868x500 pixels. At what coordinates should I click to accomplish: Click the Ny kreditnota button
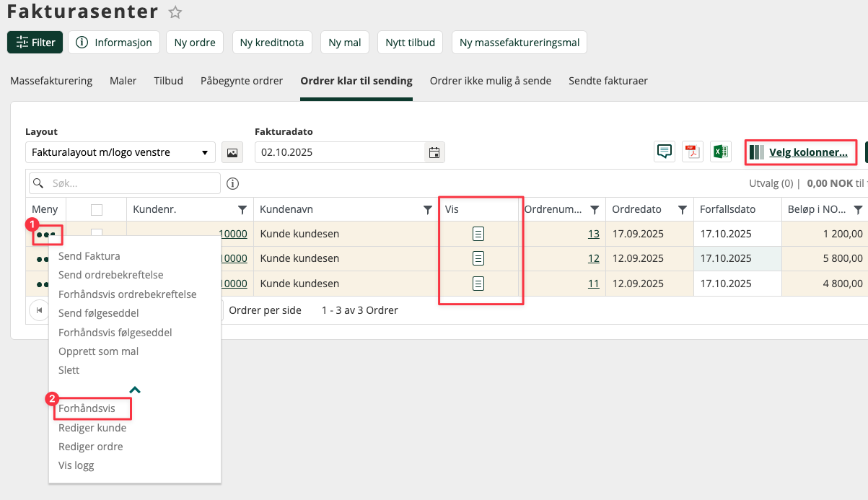pyautogui.click(x=272, y=43)
